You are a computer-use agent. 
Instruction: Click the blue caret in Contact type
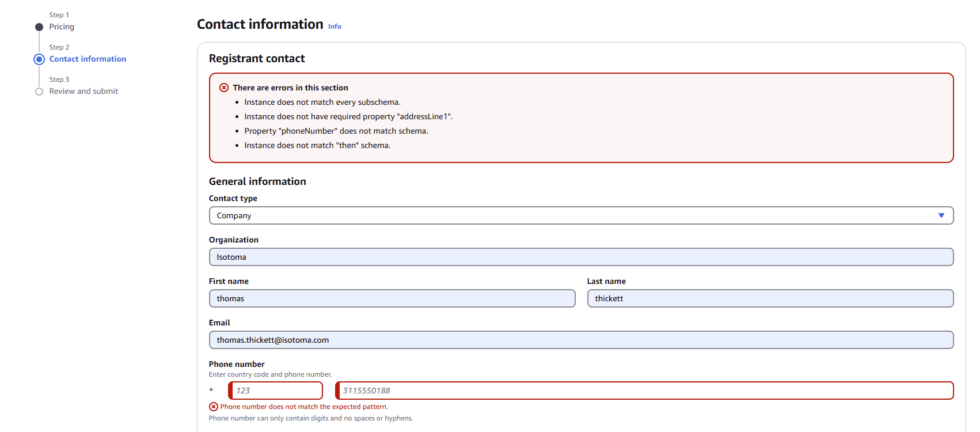point(941,215)
